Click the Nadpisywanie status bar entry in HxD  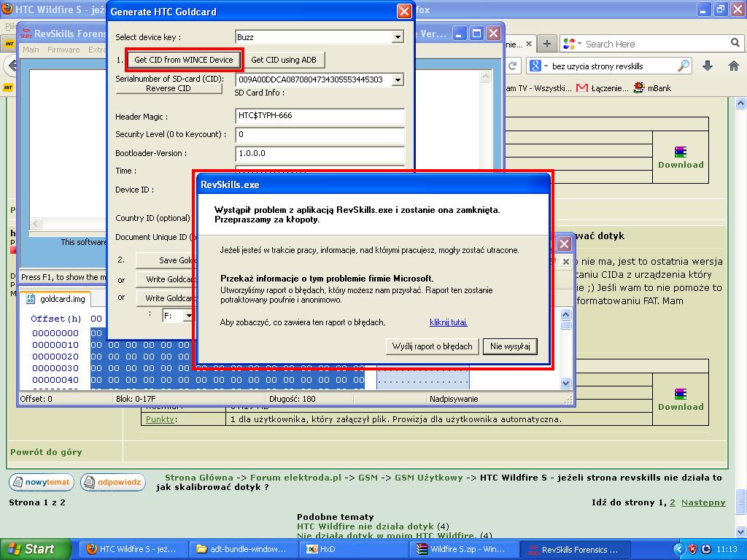(454, 399)
